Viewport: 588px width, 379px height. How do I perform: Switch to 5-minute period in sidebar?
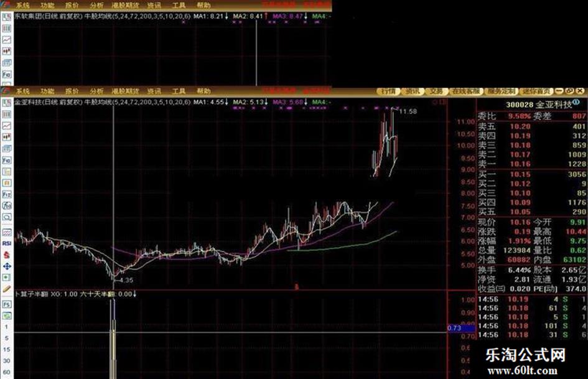click(6, 338)
